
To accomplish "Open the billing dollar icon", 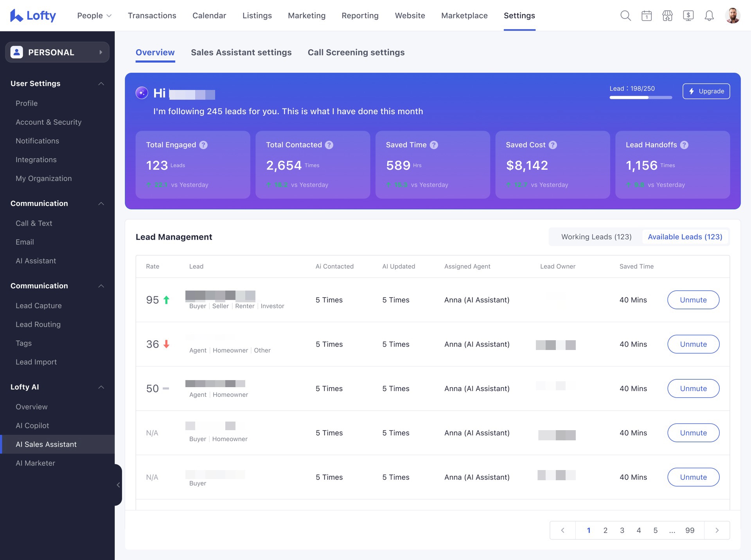I will pos(688,16).
